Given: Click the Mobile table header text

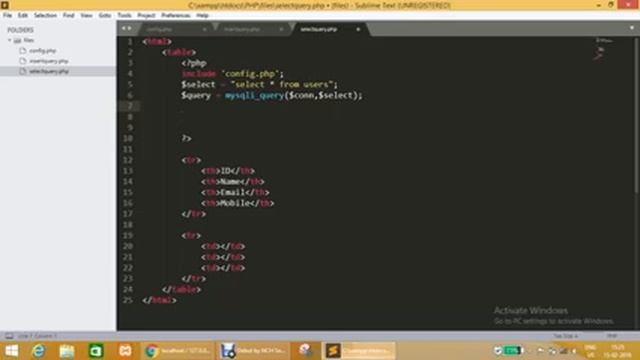Looking at the screenshot, I should 235,203.
